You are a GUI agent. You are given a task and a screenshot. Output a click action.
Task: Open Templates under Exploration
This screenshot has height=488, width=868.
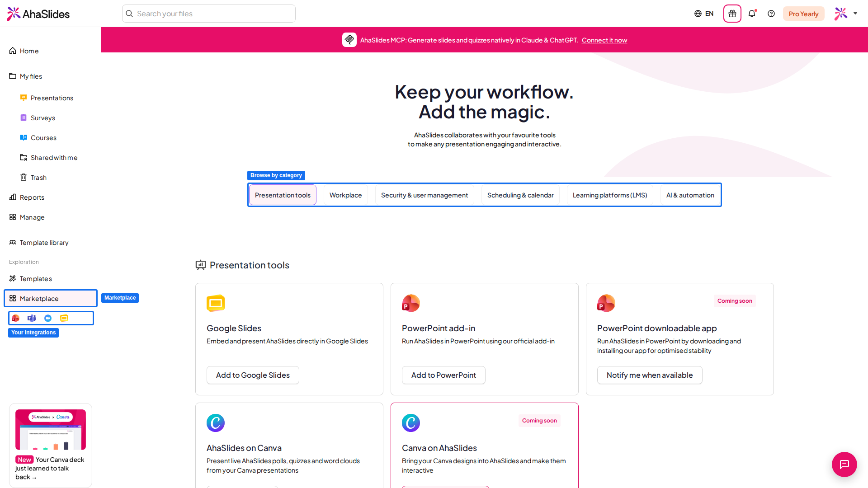pyautogui.click(x=51, y=279)
